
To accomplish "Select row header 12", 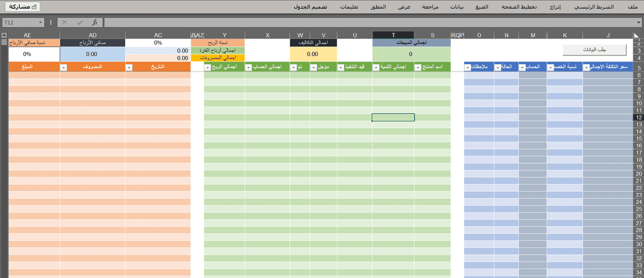I will [639, 118].
